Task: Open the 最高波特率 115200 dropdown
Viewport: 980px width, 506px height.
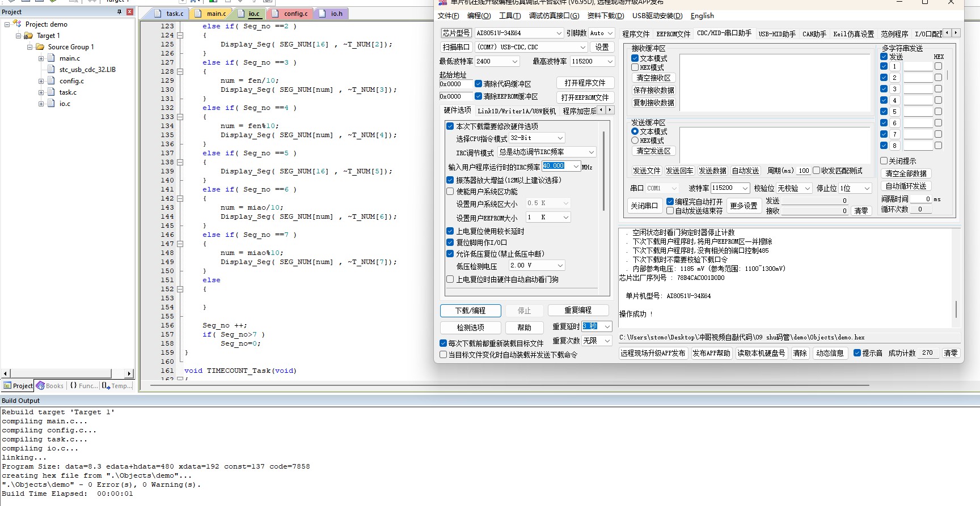Action: [x=592, y=61]
